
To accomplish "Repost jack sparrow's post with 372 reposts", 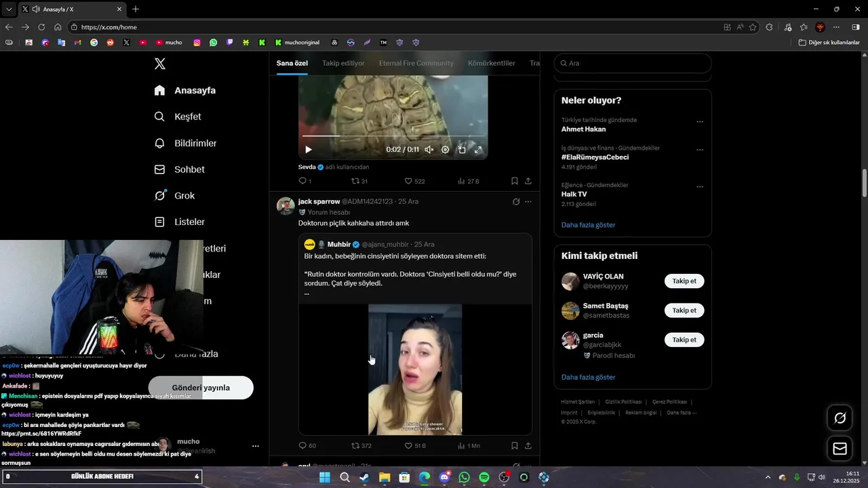I will point(361,446).
